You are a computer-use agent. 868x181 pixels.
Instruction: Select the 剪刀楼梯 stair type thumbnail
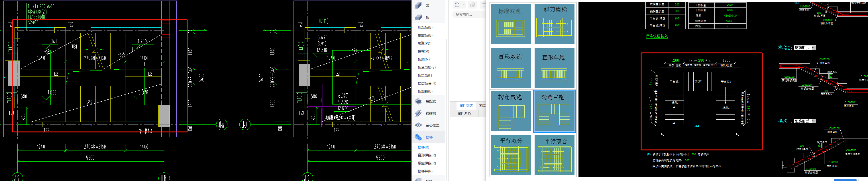click(x=554, y=24)
